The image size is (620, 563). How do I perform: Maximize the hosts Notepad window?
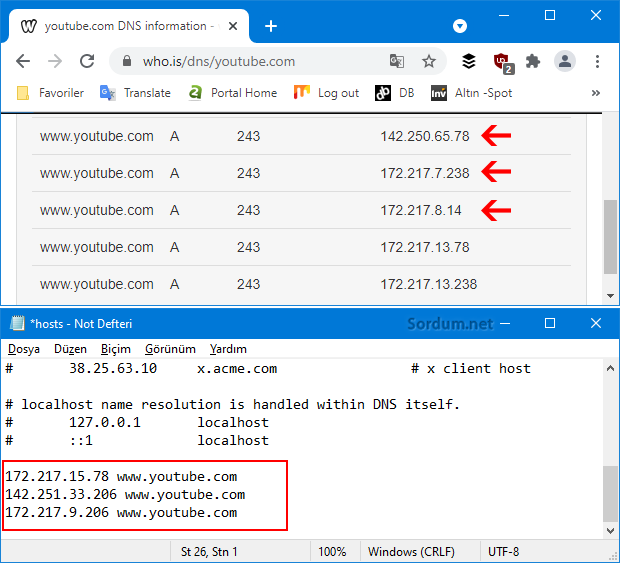(x=550, y=323)
